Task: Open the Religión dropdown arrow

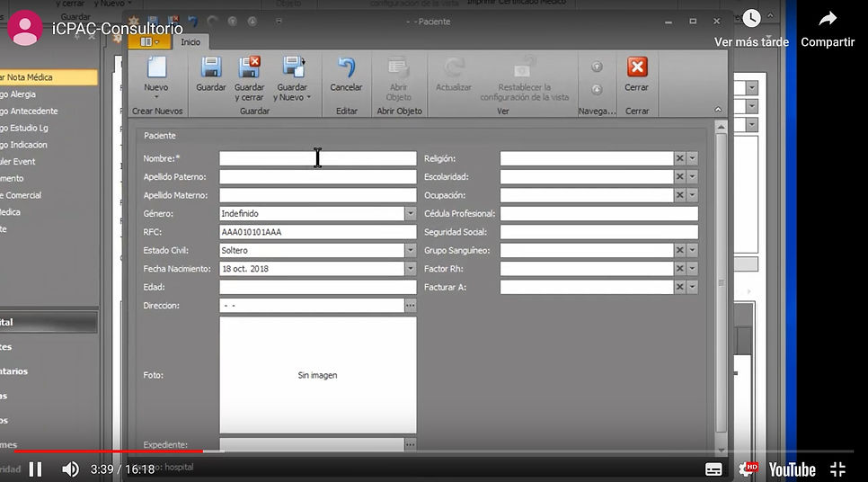Action: 692,158
